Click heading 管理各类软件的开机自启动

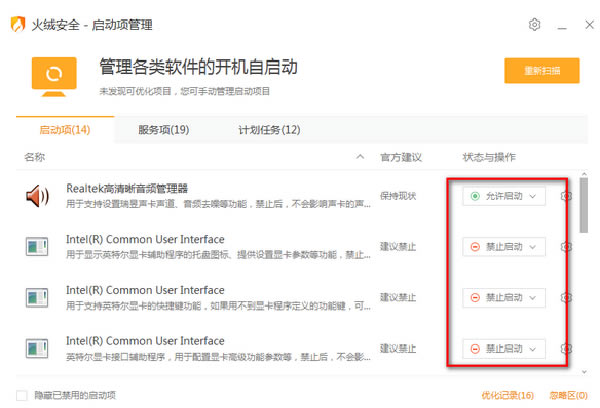(198, 67)
